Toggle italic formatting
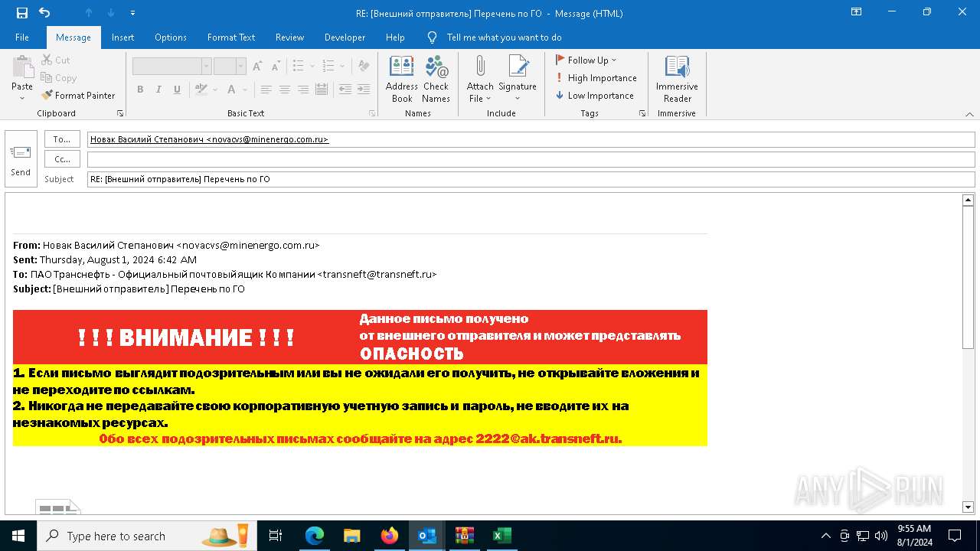This screenshot has width=980, height=551. [158, 90]
